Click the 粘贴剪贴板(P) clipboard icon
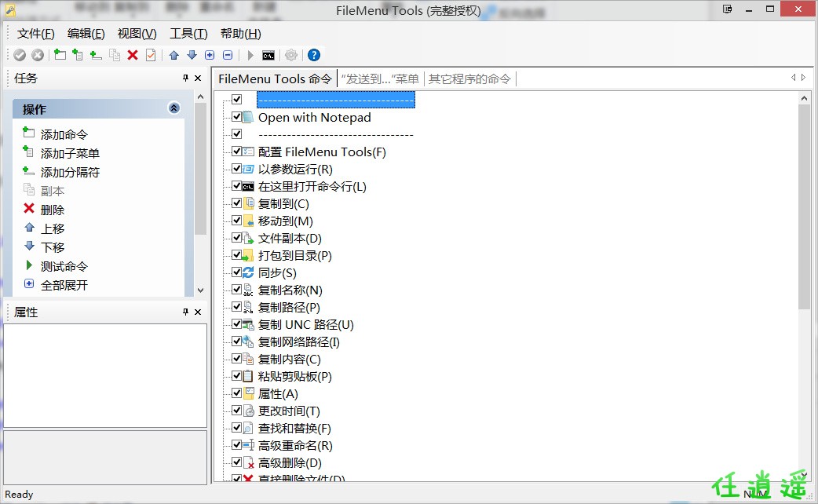The width and height of the screenshot is (818, 504). click(248, 376)
